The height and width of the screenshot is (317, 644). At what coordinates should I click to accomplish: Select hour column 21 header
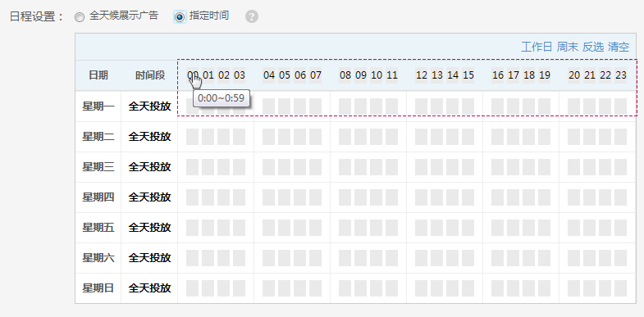coord(590,75)
